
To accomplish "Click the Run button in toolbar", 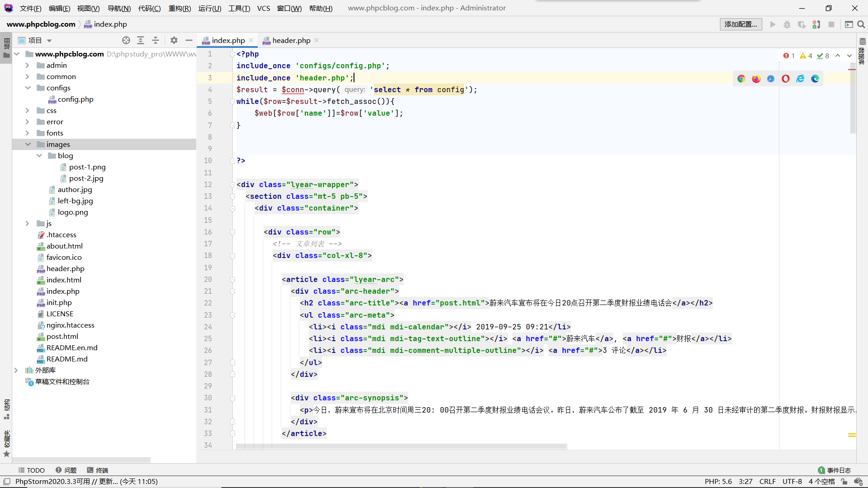I will (x=773, y=24).
